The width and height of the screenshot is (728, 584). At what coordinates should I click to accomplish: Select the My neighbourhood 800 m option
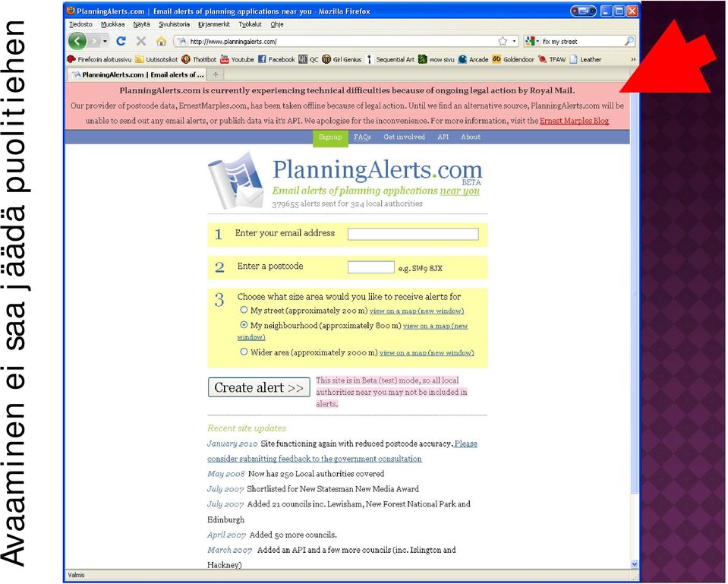(x=243, y=325)
